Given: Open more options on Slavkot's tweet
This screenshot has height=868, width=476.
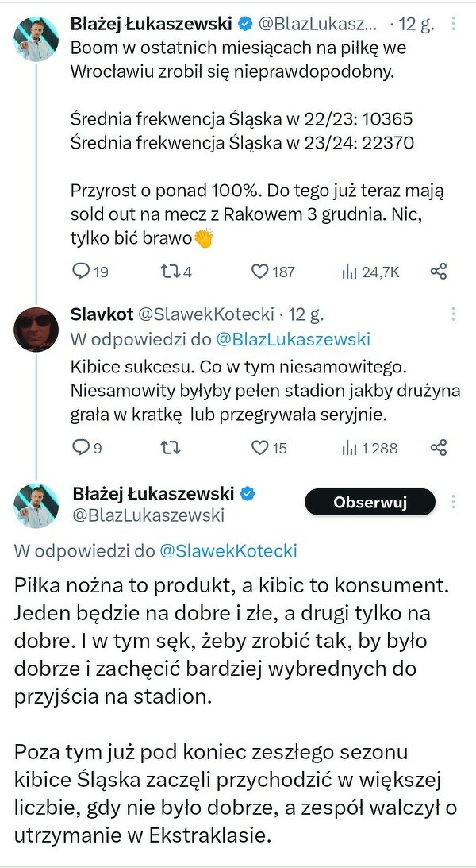Looking at the screenshot, I should click(x=454, y=313).
